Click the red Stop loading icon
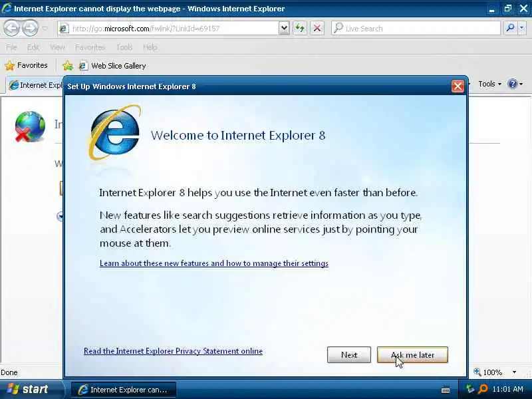 tap(317, 28)
